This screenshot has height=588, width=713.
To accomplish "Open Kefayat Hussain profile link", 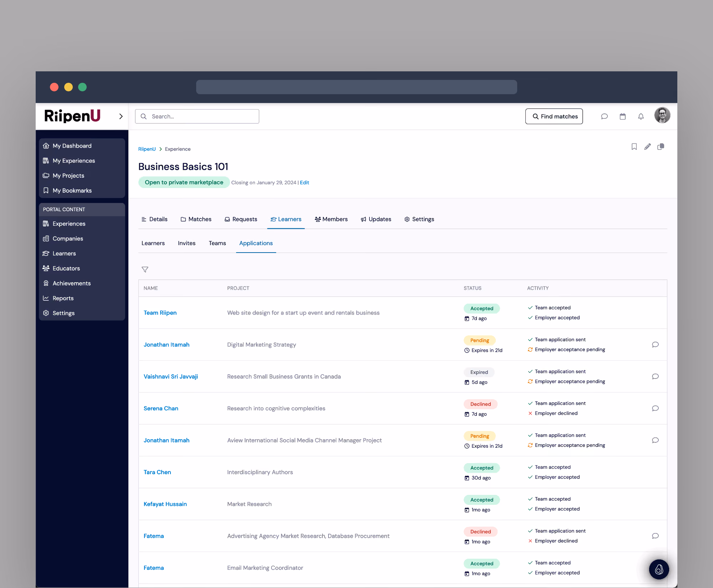I will (x=165, y=504).
